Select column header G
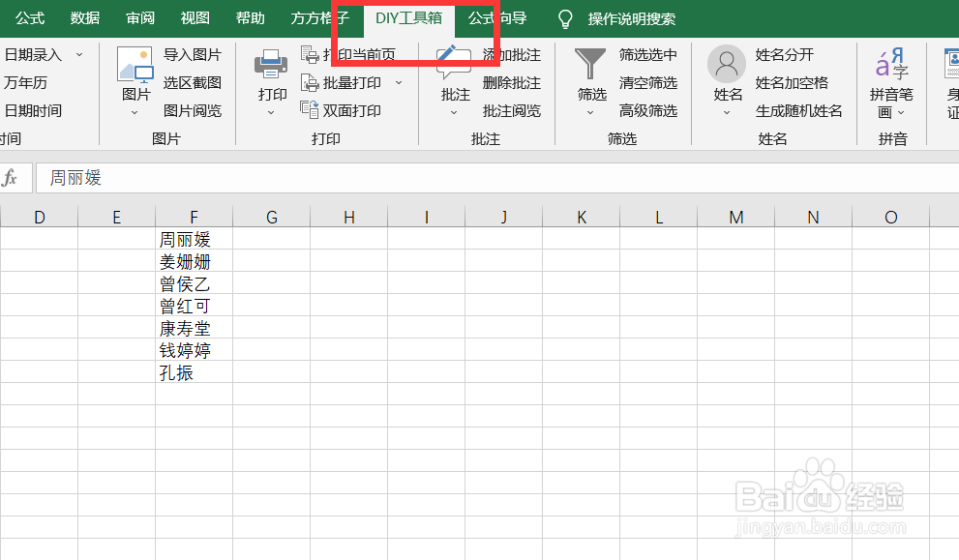 point(272,217)
